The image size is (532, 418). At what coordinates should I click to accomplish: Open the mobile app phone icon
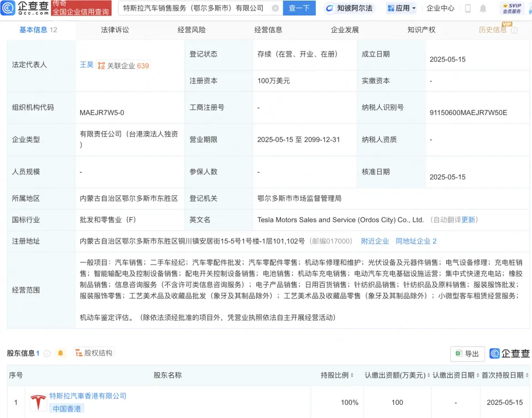(468, 8)
